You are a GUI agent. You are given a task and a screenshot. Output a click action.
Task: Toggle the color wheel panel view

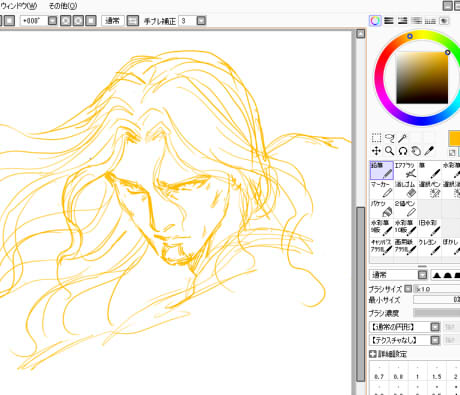pos(375,21)
